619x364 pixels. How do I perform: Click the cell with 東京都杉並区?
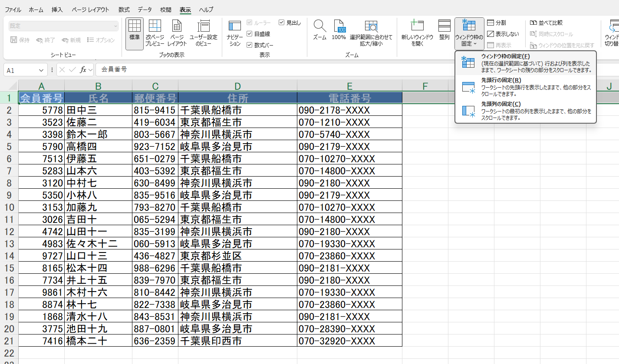237,256
